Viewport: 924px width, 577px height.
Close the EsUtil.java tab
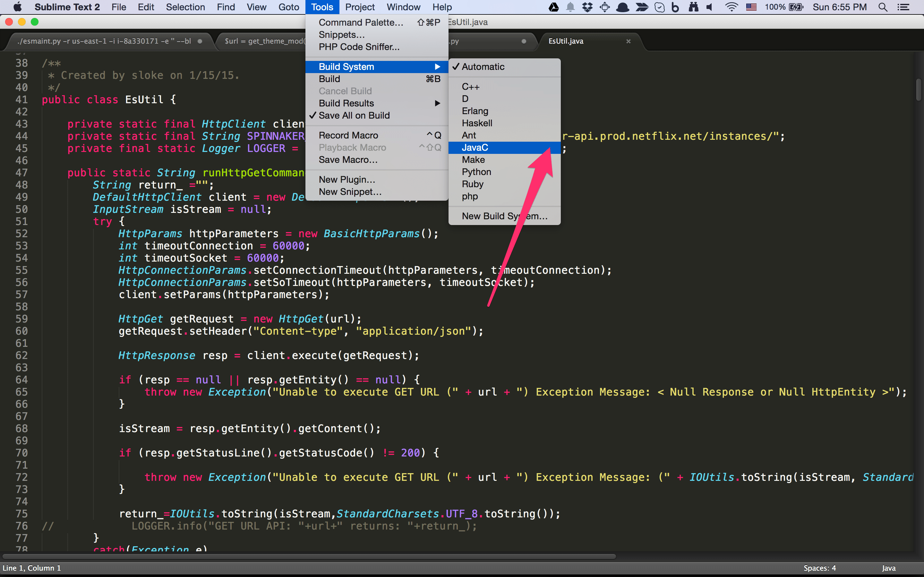(629, 41)
